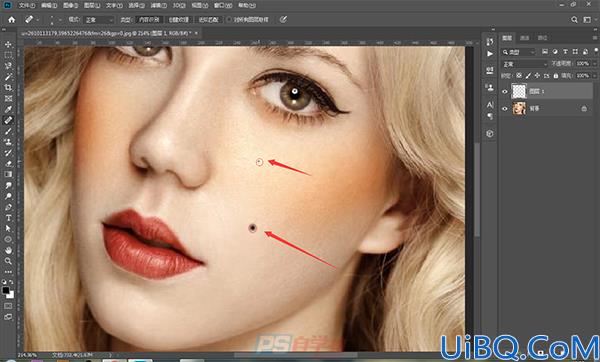Open the layer fill slider dropdown
600x362 pixels.
pyautogui.click(x=595, y=76)
